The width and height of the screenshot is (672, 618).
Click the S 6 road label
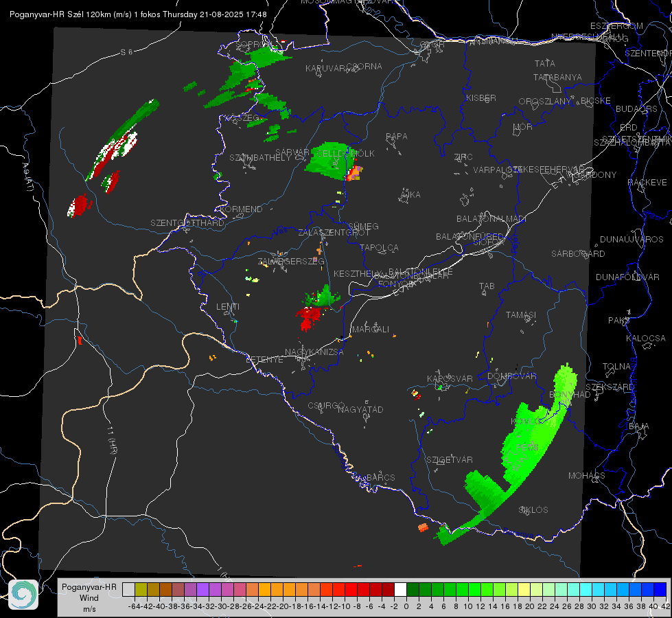pos(126,52)
